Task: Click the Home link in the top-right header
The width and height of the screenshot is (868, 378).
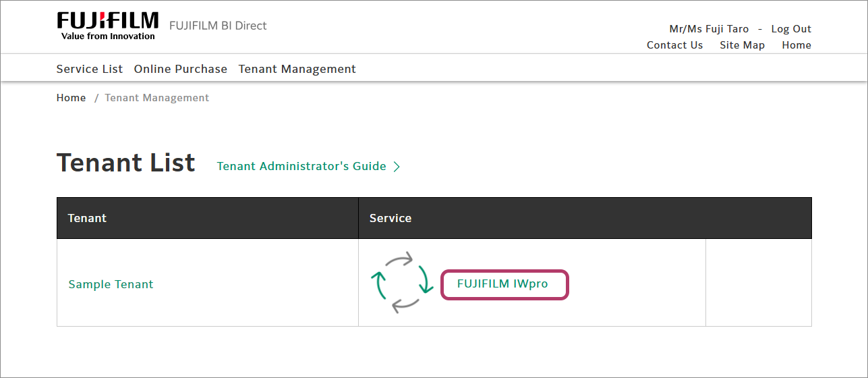Action: (x=797, y=45)
